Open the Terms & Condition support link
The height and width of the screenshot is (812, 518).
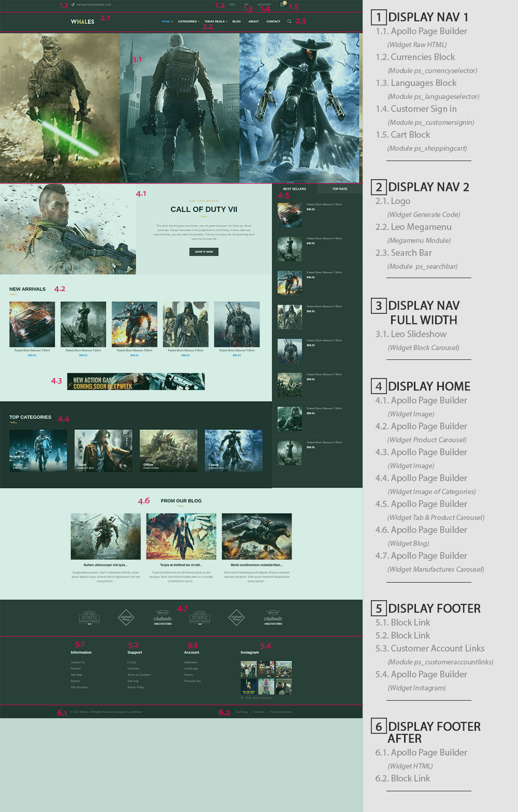(x=139, y=675)
